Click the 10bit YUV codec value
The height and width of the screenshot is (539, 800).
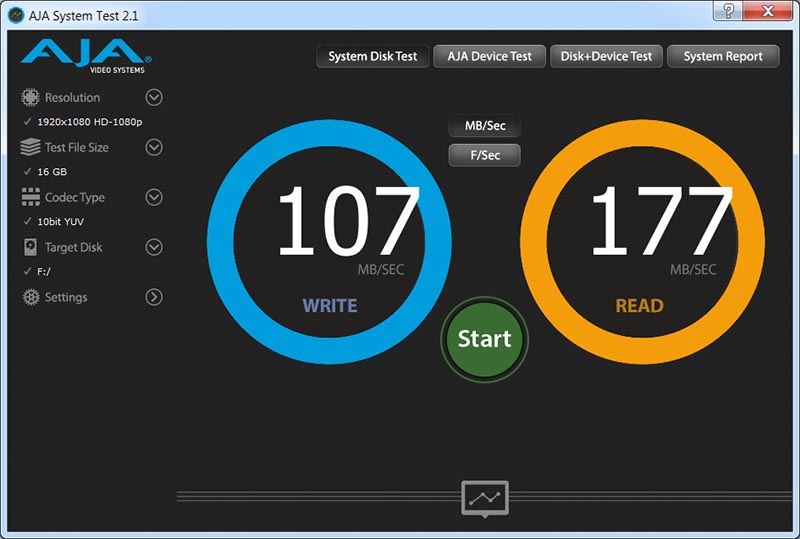(61, 222)
